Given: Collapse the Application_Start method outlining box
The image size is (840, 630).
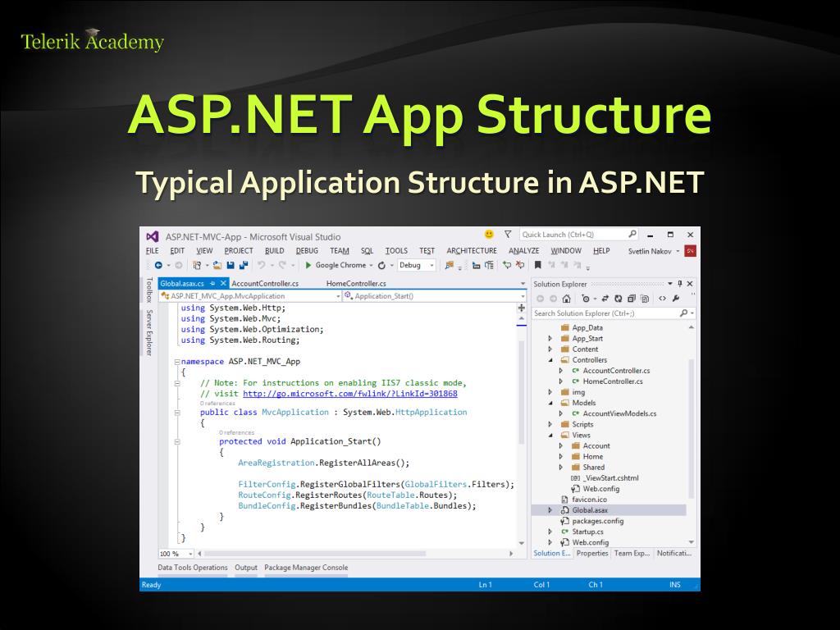Looking at the screenshot, I should [x=177, y=442].
